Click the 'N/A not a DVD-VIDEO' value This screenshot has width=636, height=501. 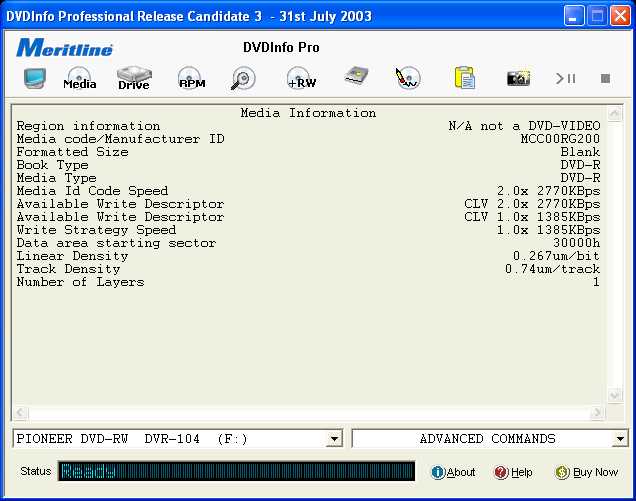[x=524, y=126]
